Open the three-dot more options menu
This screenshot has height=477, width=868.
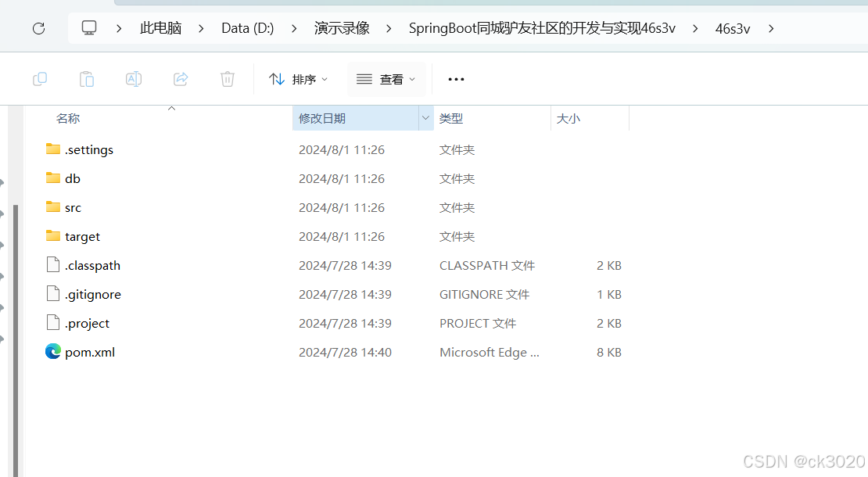pyautogui.click(x=456, y=79)
